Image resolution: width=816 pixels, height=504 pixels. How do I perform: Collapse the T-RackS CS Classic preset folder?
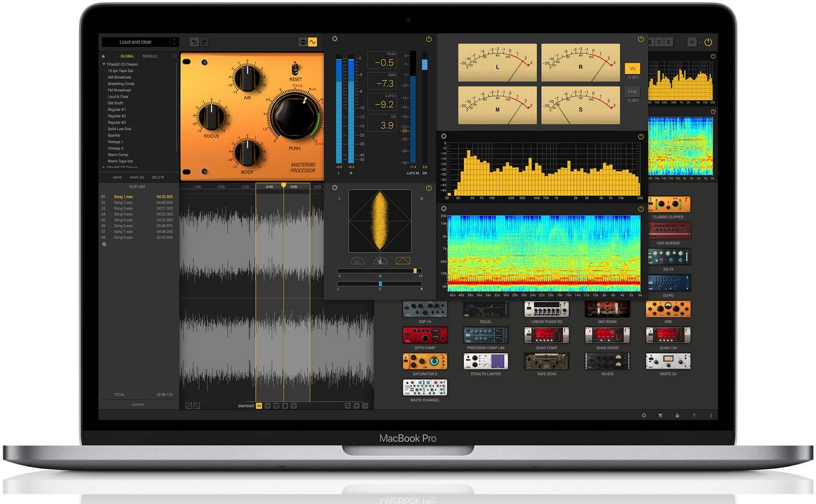click(103, 64)
